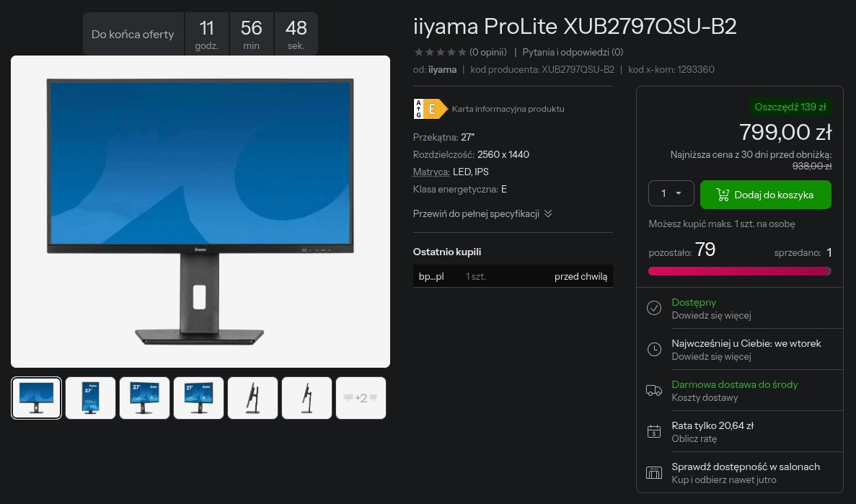Click the 799,00 zł price
The image size is (856, 504).
(x=785, y=132)
